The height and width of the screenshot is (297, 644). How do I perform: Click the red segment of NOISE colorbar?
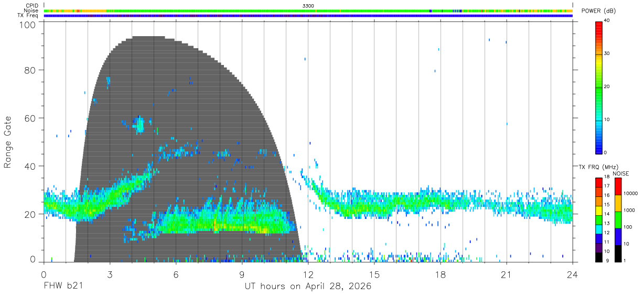618,186
